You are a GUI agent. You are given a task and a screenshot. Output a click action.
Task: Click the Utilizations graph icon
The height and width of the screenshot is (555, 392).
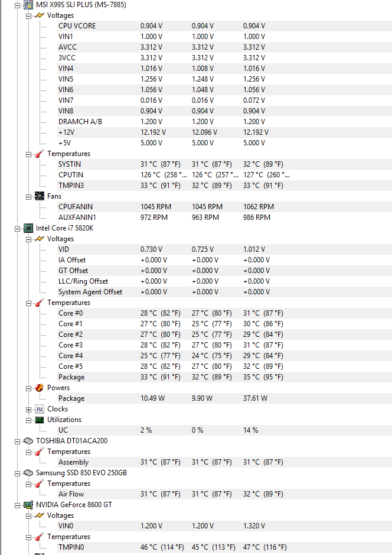40,420
